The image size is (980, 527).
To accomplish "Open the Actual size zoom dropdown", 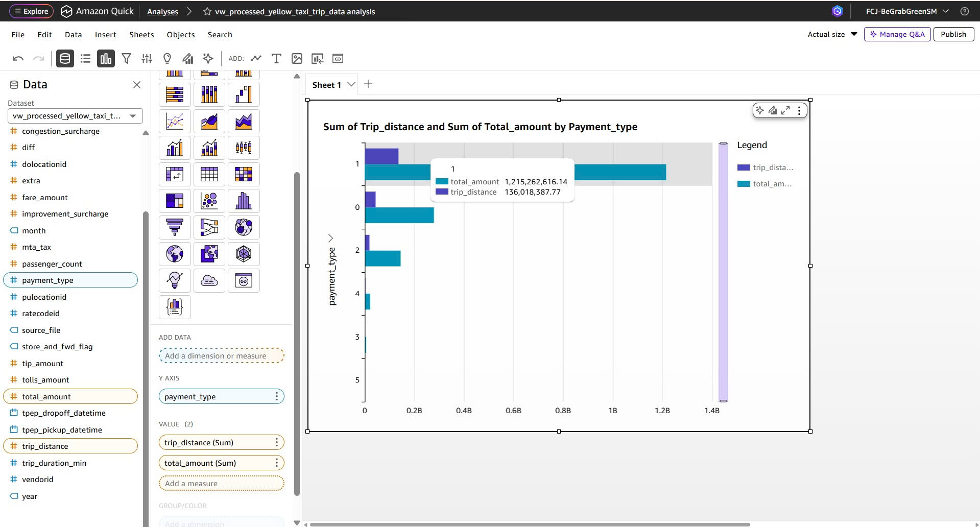I will click(x=832, y=34).
